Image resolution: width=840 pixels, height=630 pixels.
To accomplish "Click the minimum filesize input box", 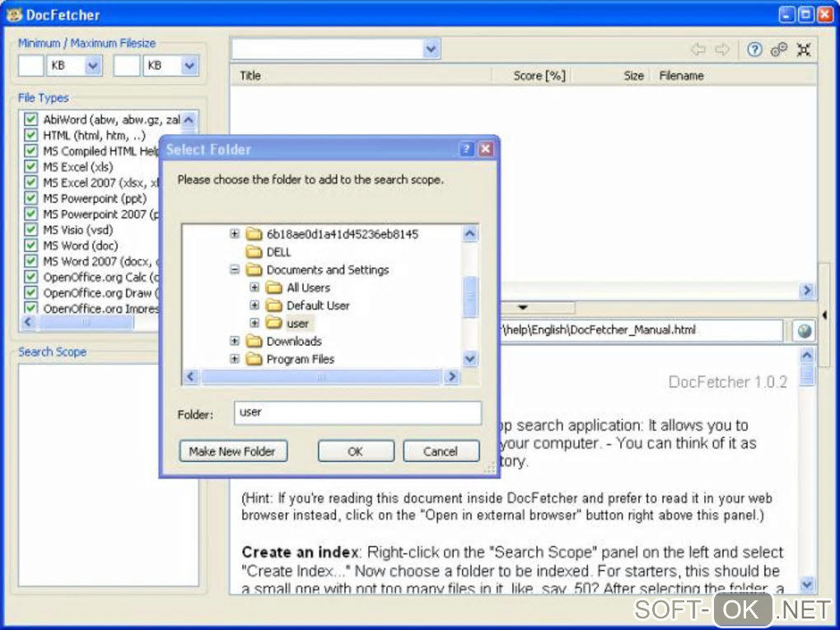I will tap(31, 65).
